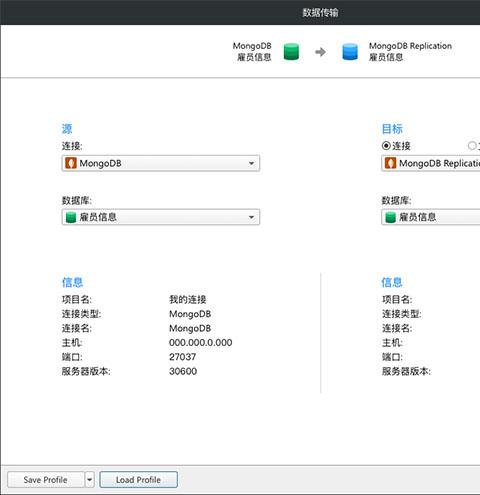Click the 我的连接 project name value

188,299
